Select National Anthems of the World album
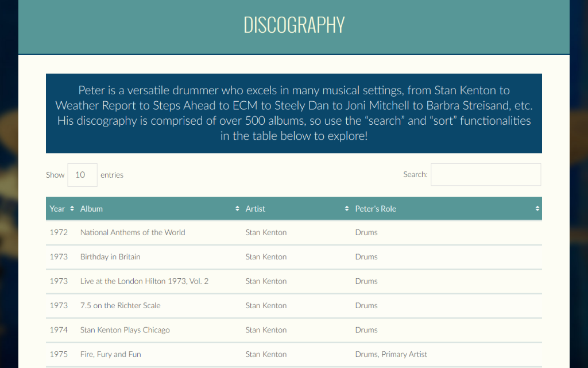Viewport: 588px width, 368px height. (x=133, y=232)
